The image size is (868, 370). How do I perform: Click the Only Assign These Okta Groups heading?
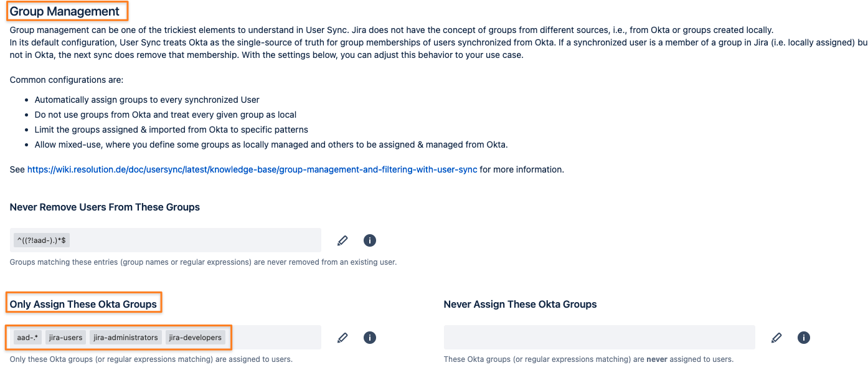tap(83, 304)
